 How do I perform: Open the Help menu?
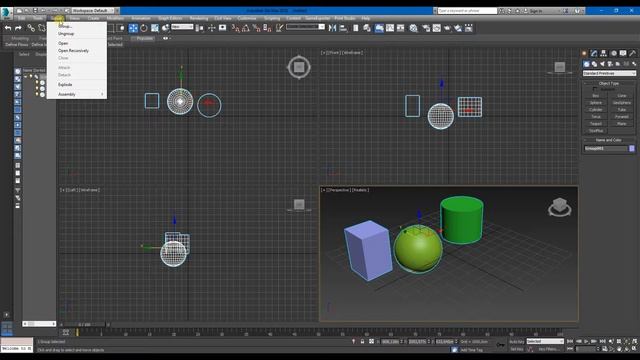(365, 18)
